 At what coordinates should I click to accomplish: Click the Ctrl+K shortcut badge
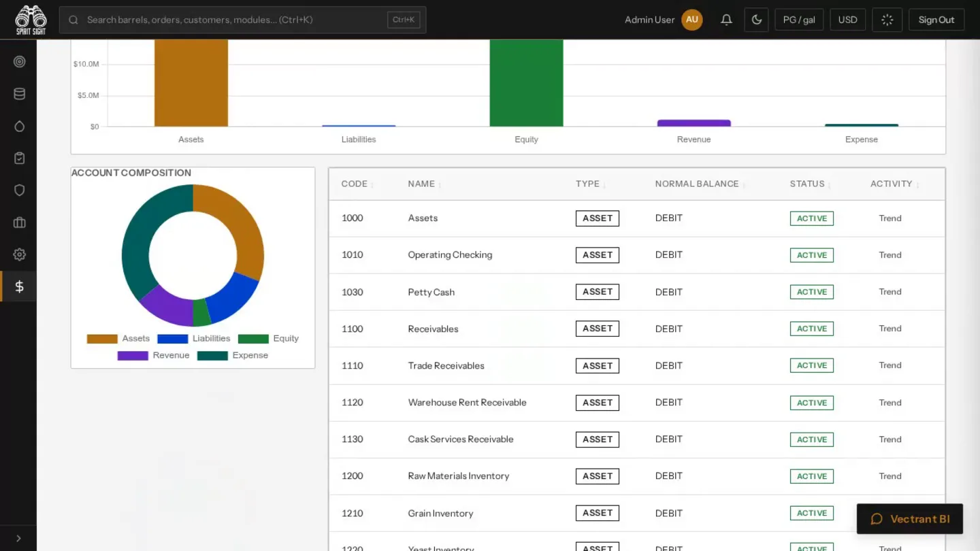(404, 20)
